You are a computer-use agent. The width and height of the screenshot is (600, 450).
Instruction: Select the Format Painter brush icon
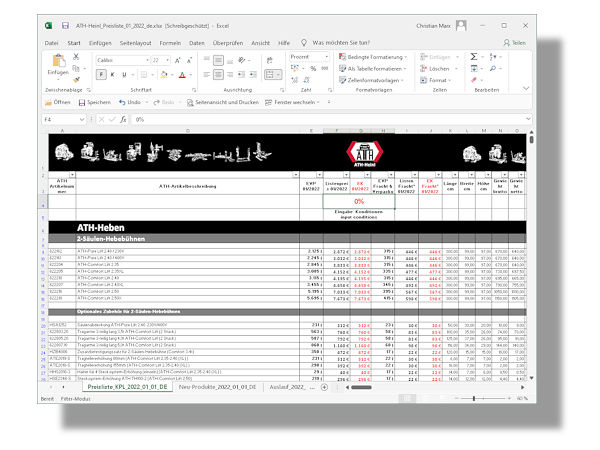click(x=76, y=80)
